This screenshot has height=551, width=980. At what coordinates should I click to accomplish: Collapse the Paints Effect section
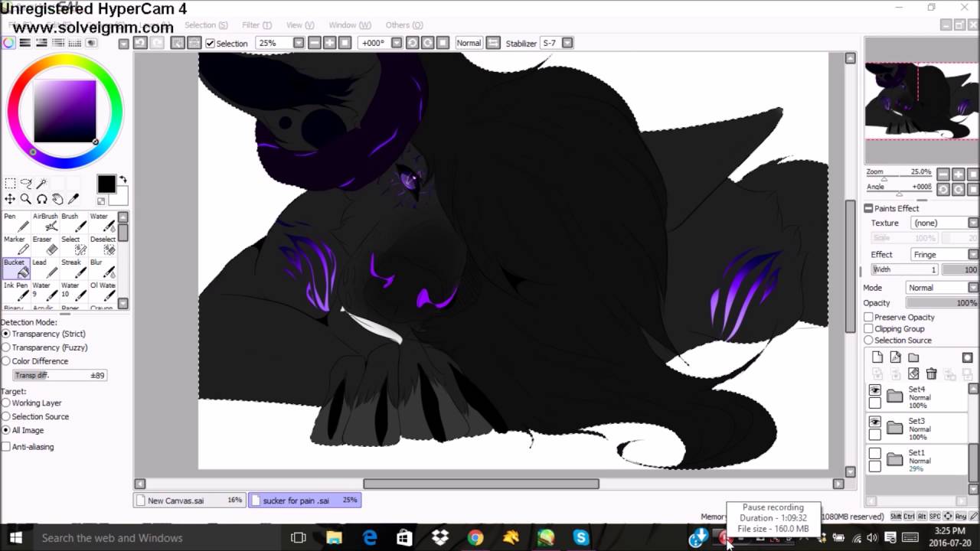point(869,208)
